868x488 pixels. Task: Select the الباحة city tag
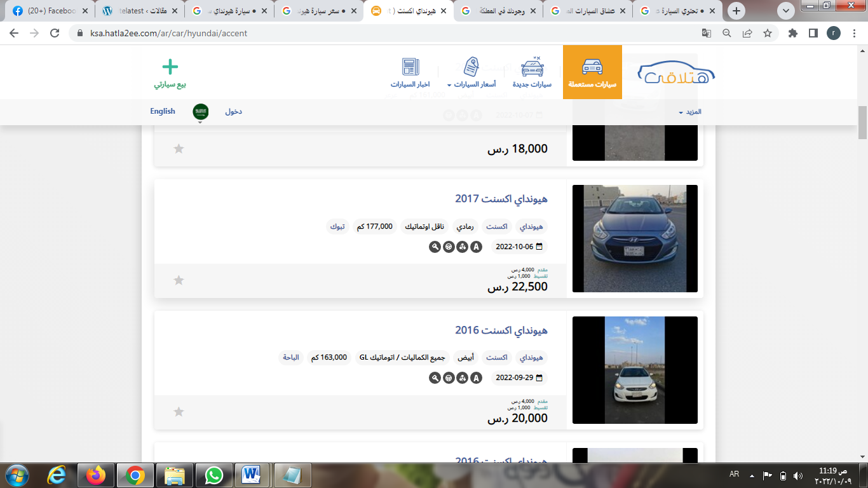click(x=291, y=358)
